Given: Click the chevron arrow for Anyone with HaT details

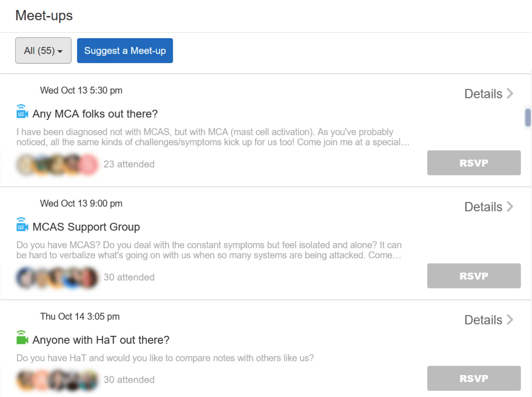Looking at the screenshot, I should pyautogui.click(x=510, y=319).
